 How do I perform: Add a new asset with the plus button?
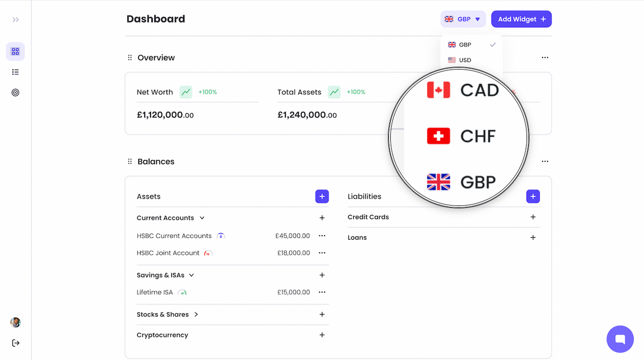322,196
